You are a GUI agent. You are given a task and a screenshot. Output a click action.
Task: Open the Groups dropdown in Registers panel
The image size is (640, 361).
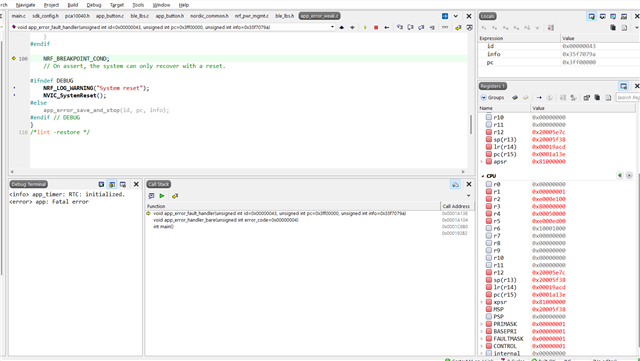pyautogui.click(x=492, y=98)
